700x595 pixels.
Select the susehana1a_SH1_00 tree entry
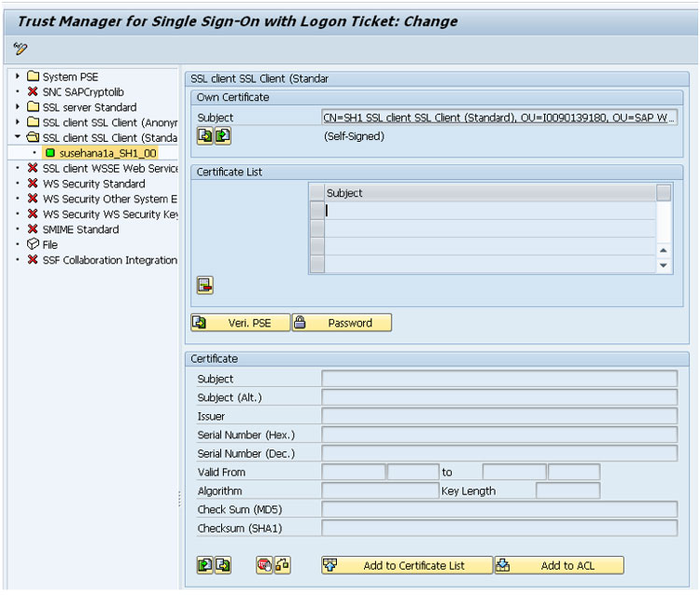pos(93,153)
